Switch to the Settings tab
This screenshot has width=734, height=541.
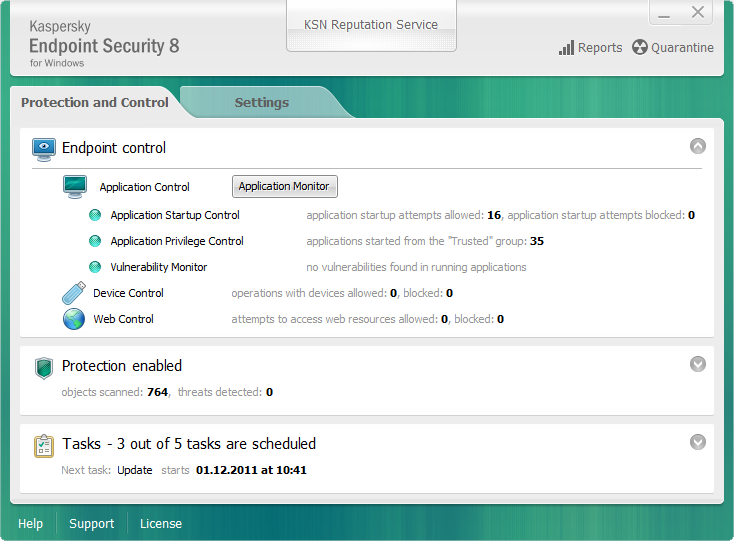[x=261, y=102]
